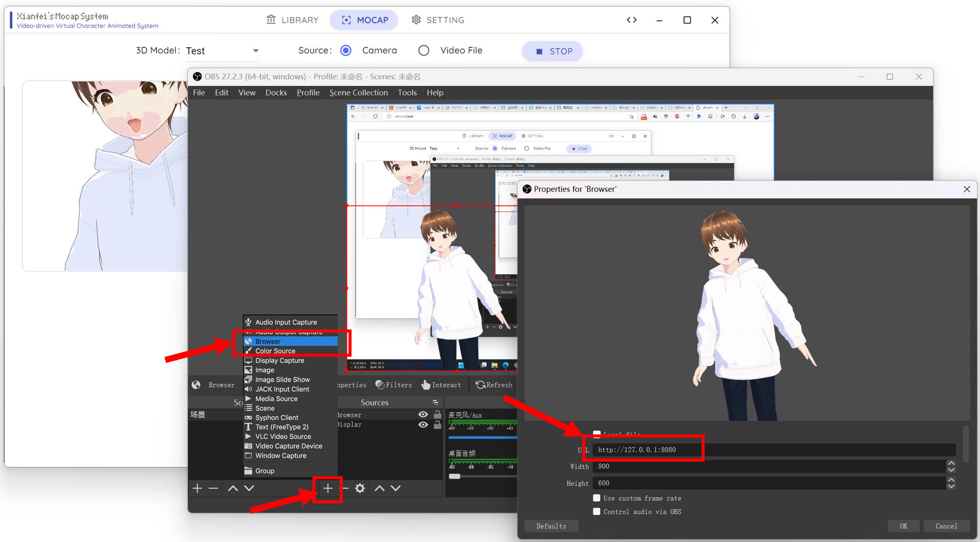Choose Group from the source menu
The image size is (980, 542).
[x=290, y=470]
